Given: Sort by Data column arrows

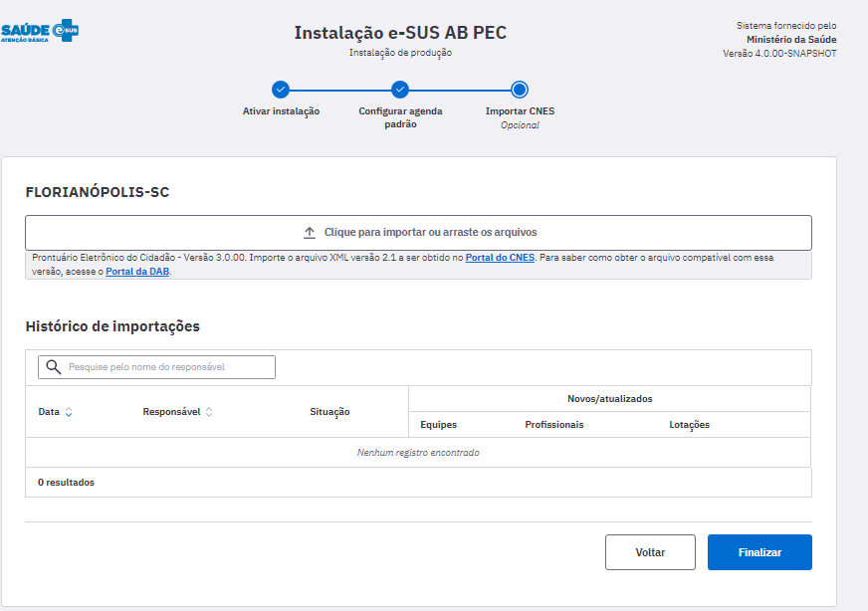Looking at the screenshot, I should (x=69, y=412).
